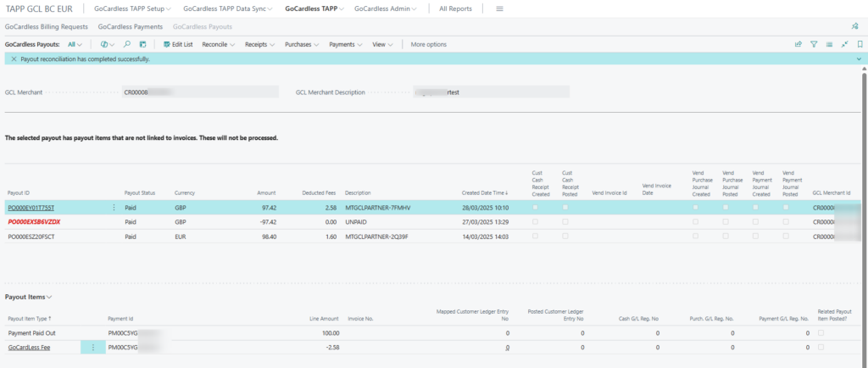Tick Cust Cash Receipt Created for UNPAID row
Image resolution: width=868 pixels, height=368 pixels.
[x=536, y=221]
